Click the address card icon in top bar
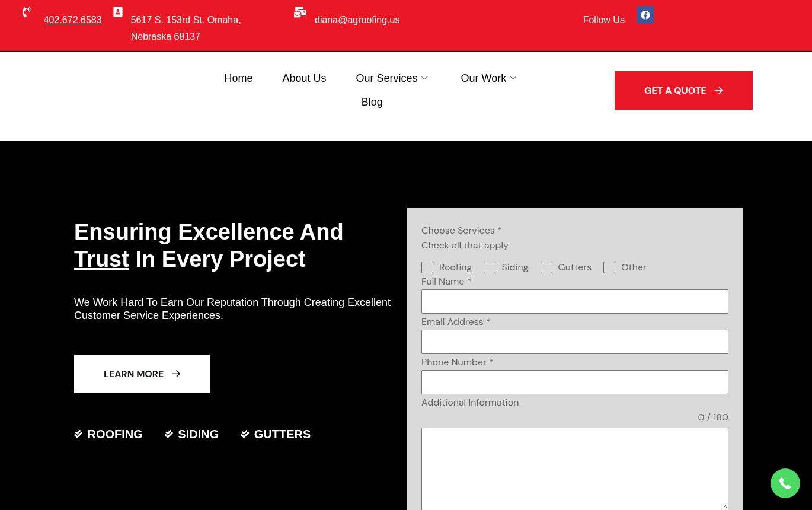The image size is (812, 510). (118, 12)
